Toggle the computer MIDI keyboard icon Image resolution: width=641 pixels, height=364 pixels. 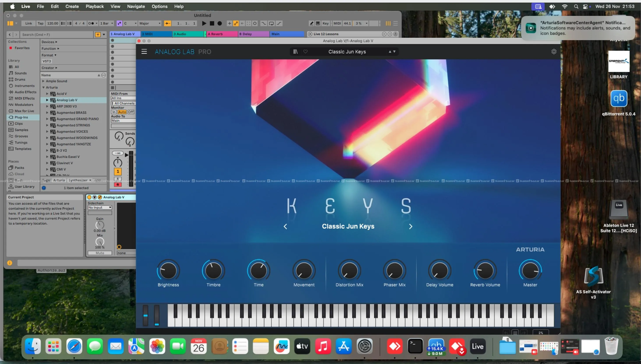tap(318, 23)
